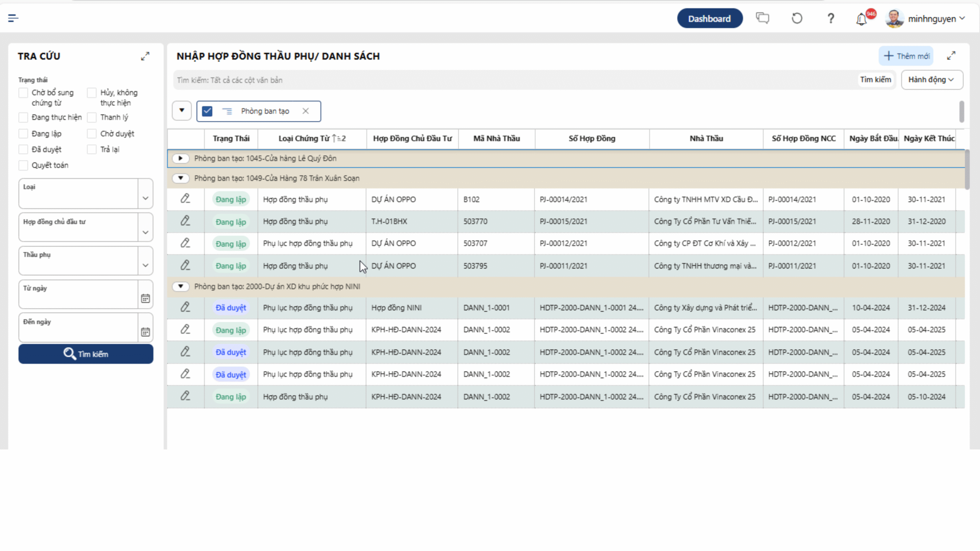Open Từ ngày calendar picker
Screen dimensions: 980x551
[145, 298]
